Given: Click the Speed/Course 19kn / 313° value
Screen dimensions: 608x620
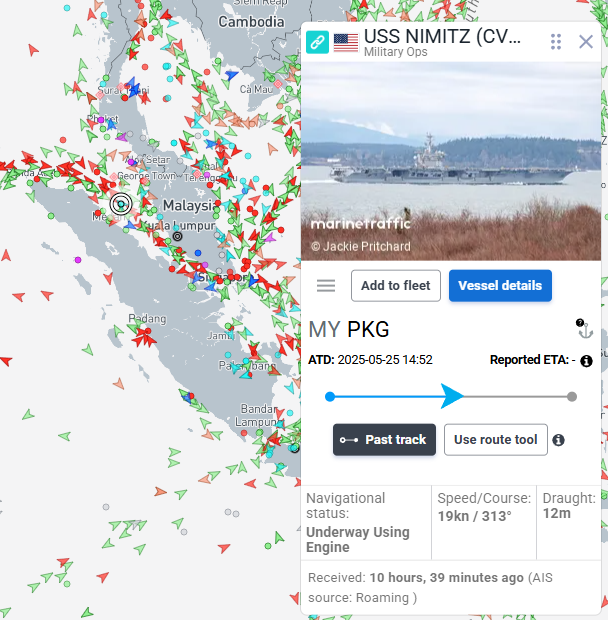Looking at the screenshot, I should [474, 516].
